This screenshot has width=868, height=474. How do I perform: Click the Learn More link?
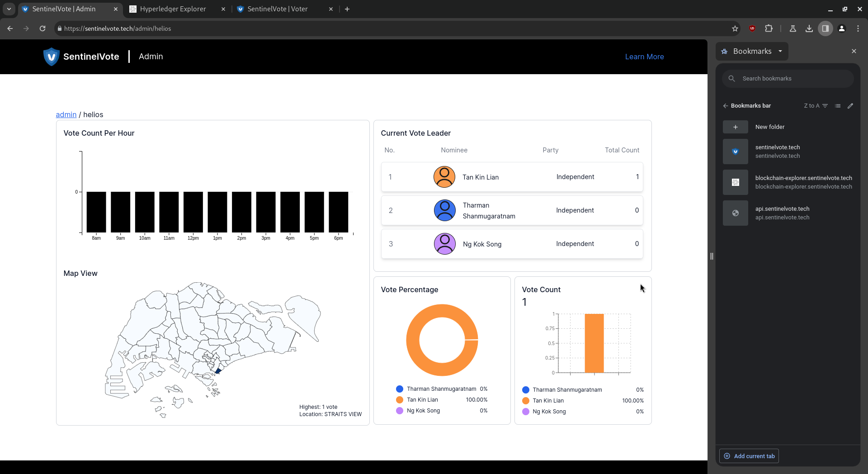coord(644,57)
